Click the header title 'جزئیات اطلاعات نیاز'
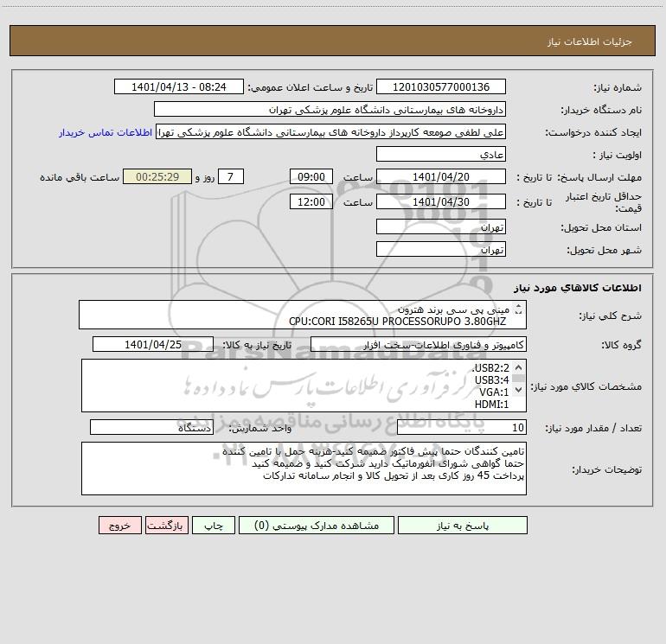The image size is (666, 644). (x=590, y=41)
